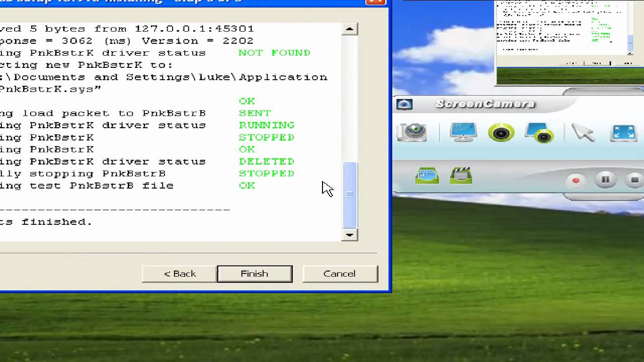Click the "Version = 2202" text
The image size is (644, 362).
[198, 41]
